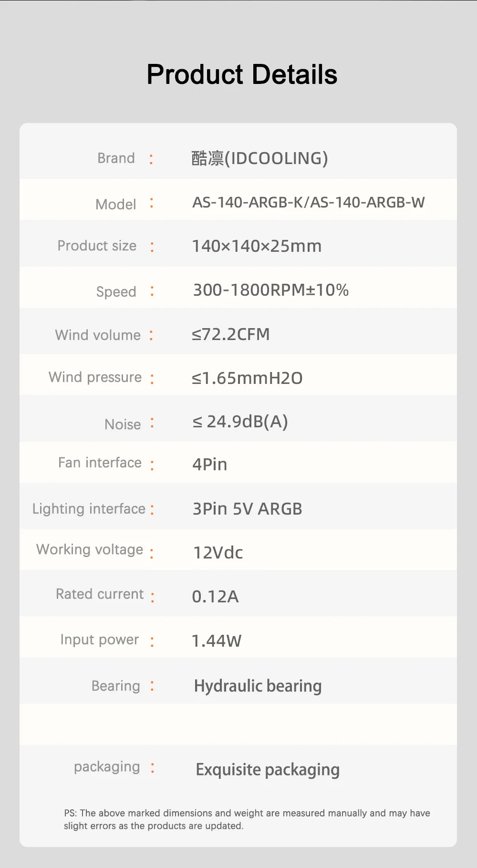Click the ≤72.2CFM value

231,334
